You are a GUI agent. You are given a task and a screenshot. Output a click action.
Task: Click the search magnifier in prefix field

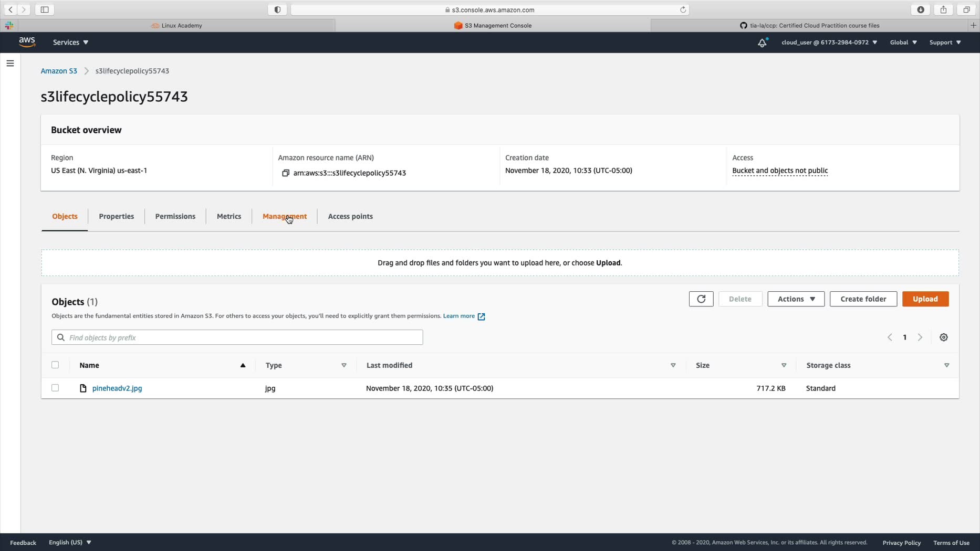61,337
